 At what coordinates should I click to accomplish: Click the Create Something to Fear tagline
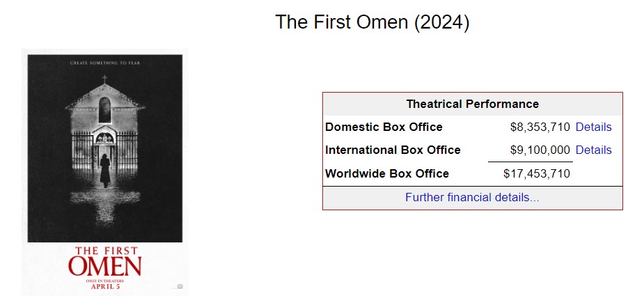[104, 63]
